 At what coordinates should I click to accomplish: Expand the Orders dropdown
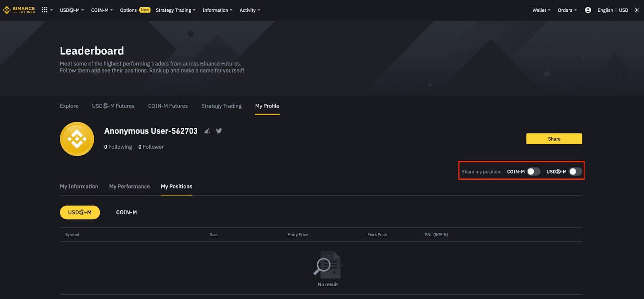coord(567,10)
